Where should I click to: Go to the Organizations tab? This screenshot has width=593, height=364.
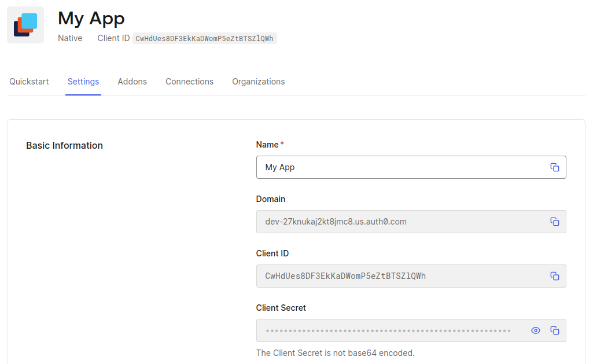tap(258, 82)
